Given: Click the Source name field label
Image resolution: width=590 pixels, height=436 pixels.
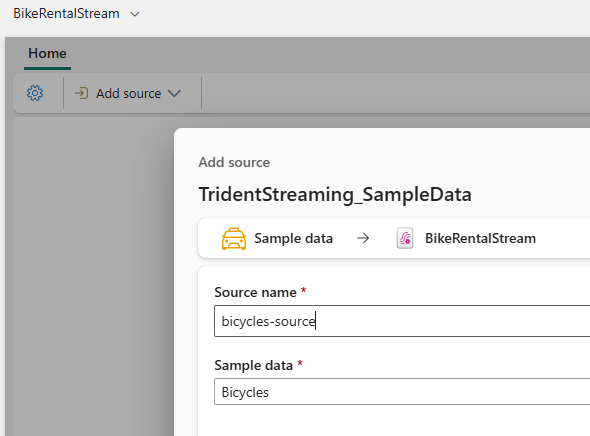Looking at the screenshot, I should (255, 292).
